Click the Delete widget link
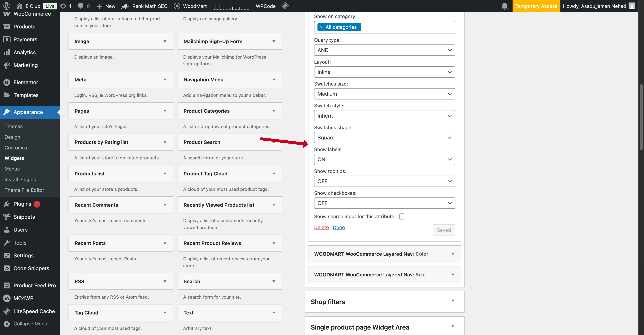Viewport: 644px width, 335px height. click(x=321, y=227)
